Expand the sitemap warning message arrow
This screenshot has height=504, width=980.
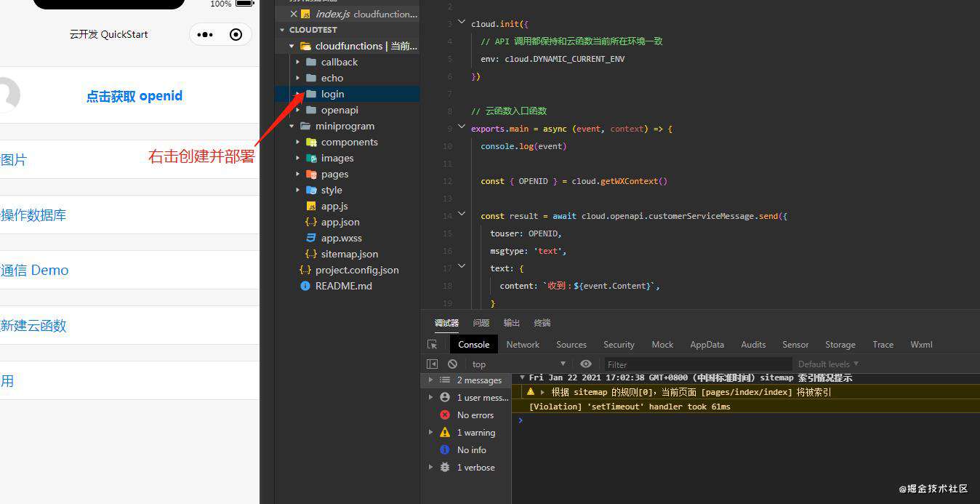click(x=542, y=392)
